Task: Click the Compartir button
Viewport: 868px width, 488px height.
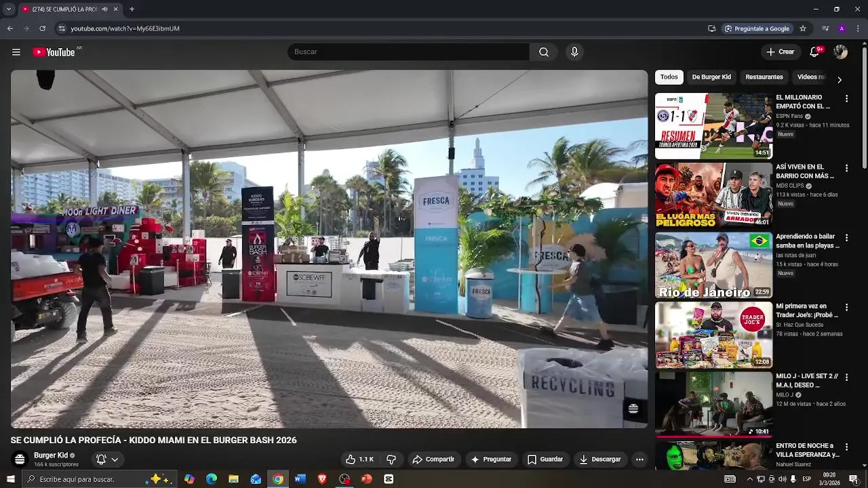Action: point(433,459)
